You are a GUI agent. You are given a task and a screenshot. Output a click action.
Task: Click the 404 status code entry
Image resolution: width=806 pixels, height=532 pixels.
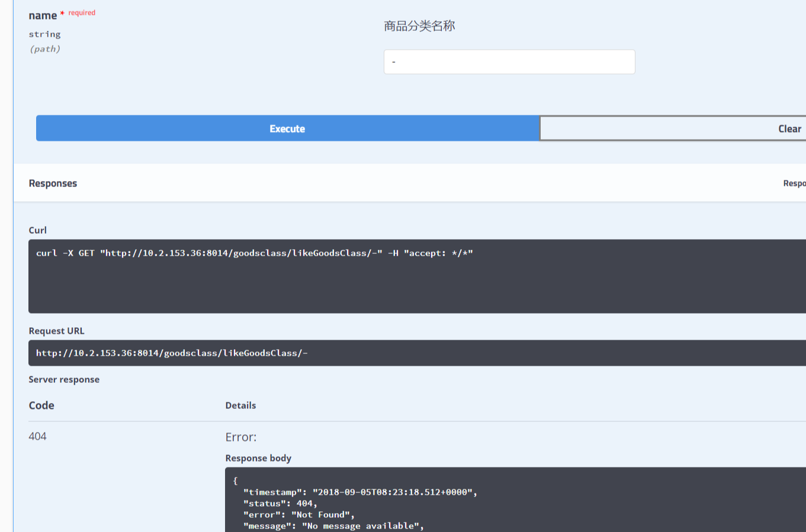pos(37,436)
